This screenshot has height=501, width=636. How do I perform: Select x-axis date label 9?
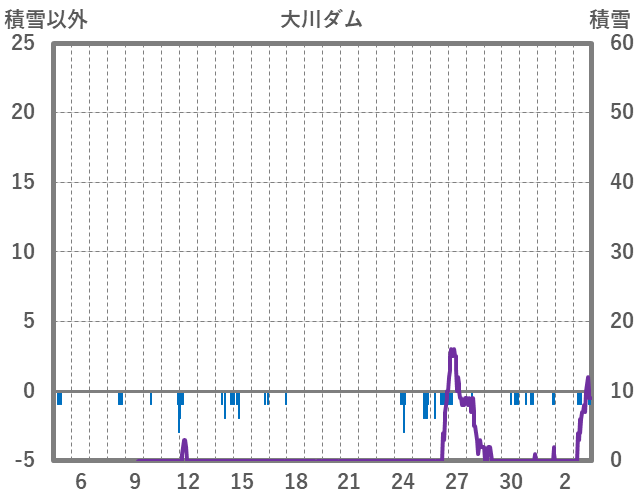pyautogui.click(x=134, y=480)
